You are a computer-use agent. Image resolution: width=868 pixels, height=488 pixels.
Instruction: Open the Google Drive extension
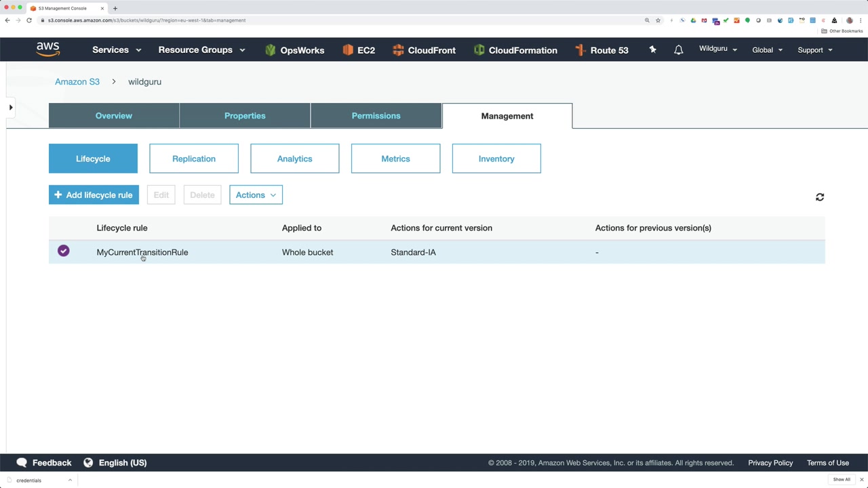click(x=693, y=20)
